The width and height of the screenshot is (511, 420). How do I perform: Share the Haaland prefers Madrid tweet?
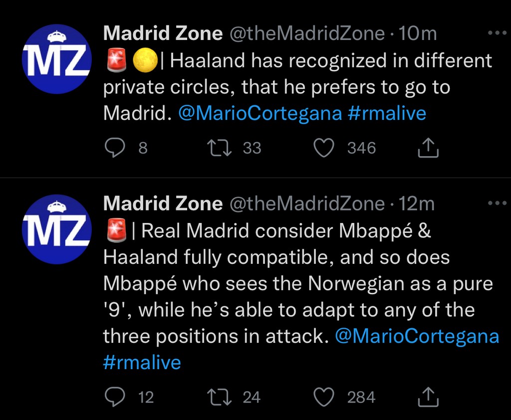pyautogui.click(x=429, y=148)
